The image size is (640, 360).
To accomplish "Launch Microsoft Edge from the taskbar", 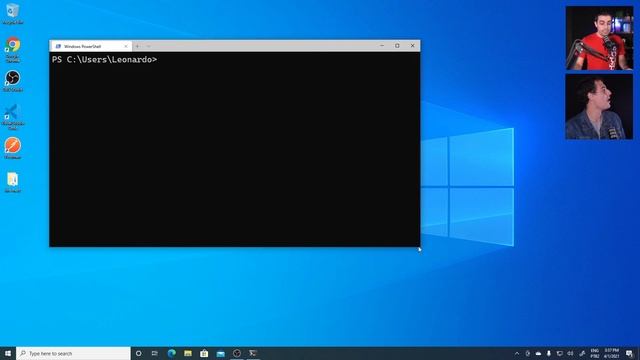I will click(171, 353).
